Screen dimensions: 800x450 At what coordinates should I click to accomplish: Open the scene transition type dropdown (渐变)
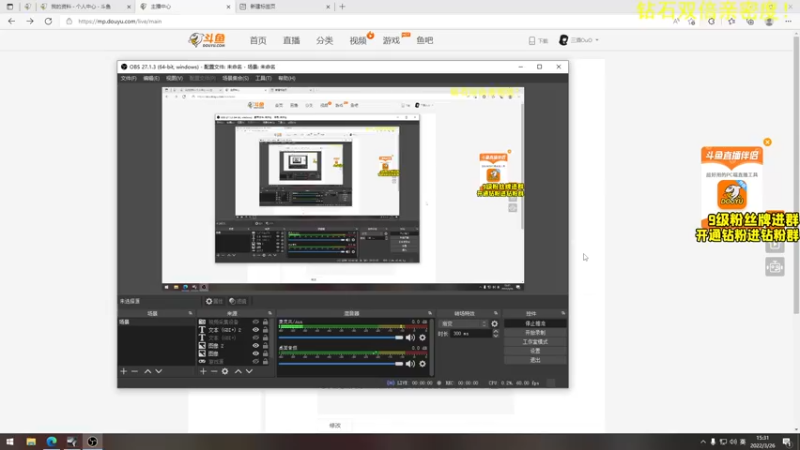464,324
